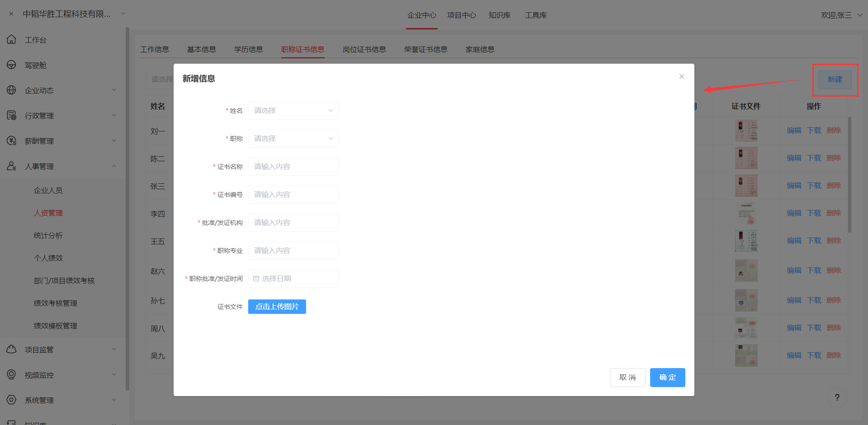Open the 职称 dropdown
The image size is (868, 425).
click(x=293, y=139)
